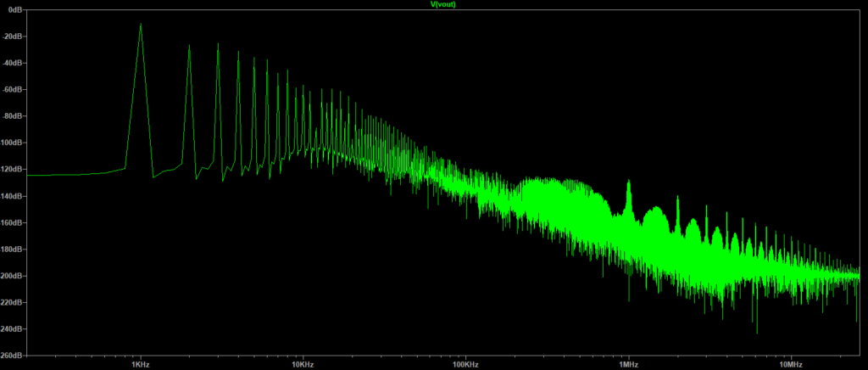
Task: Click the 0dB label on vertical axis
Action: pyautogui.click(x=14, y=9)
